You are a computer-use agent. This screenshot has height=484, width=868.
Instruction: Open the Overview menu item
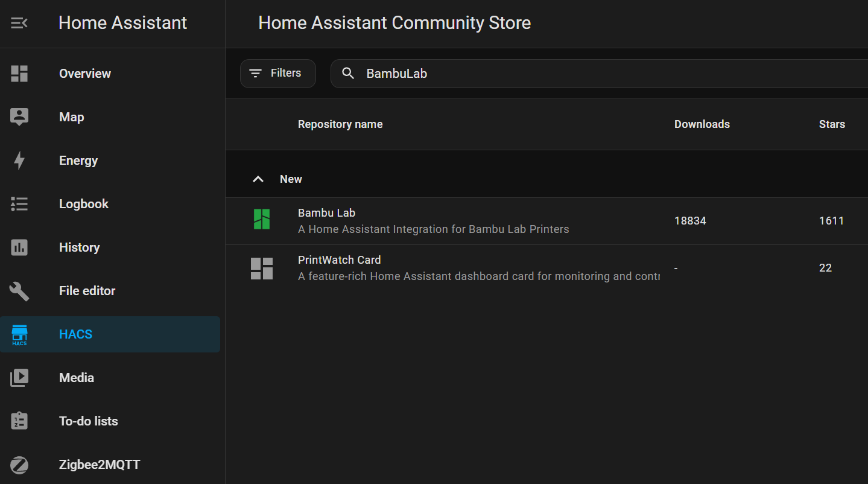tap(110, 74)
